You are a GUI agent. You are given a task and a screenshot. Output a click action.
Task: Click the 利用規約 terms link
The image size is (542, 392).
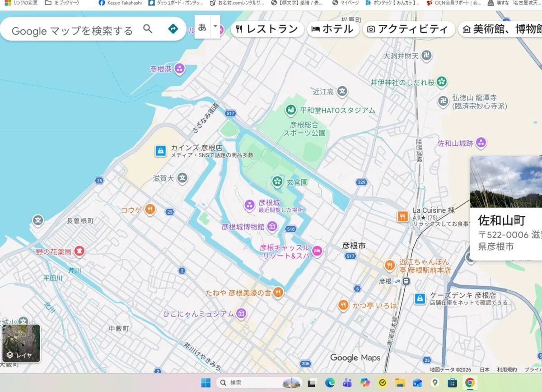coord(507,369)
